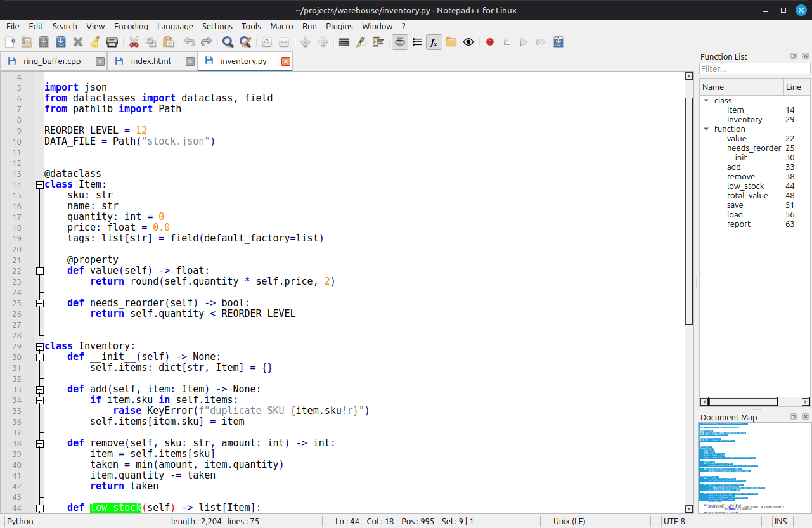Play back the recorded macro
The width and height of the screenshot is (812, 528).
[x=524, y=42]
